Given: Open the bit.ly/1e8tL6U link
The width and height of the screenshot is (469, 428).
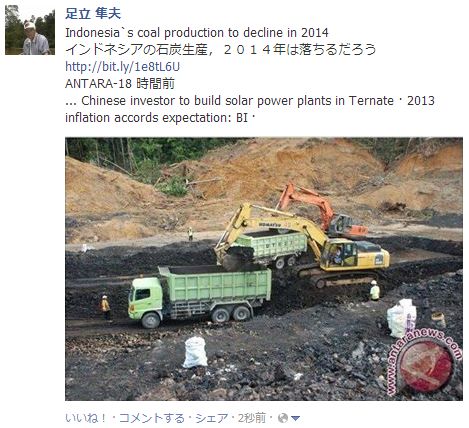Looking at the screenshot, I should 122,67.
